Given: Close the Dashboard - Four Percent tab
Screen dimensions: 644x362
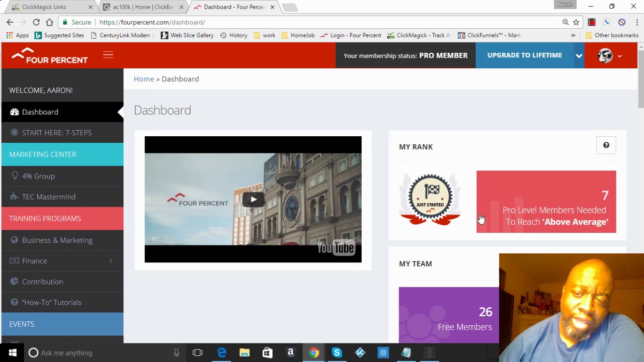Looking at the screenshot, I should pos(273,7).
